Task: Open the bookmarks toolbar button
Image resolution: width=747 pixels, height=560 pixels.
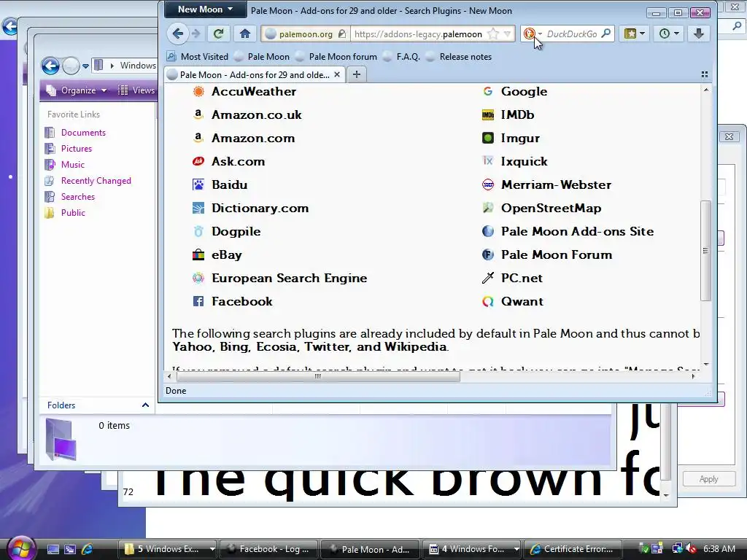Action: (x=634, y=34)
